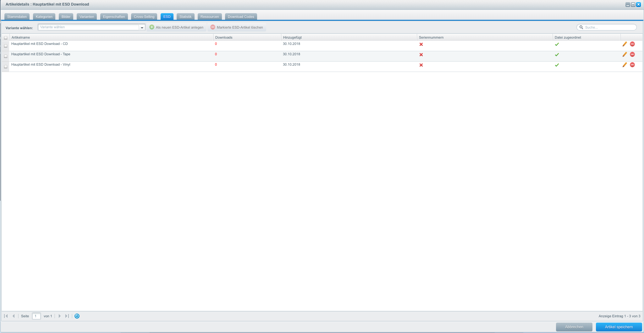The height and width of the screenshot is (333, 644).
Task: Select 'Hauptartikel mit ESD Download - CD' text
Action: [x=40, y=44]
